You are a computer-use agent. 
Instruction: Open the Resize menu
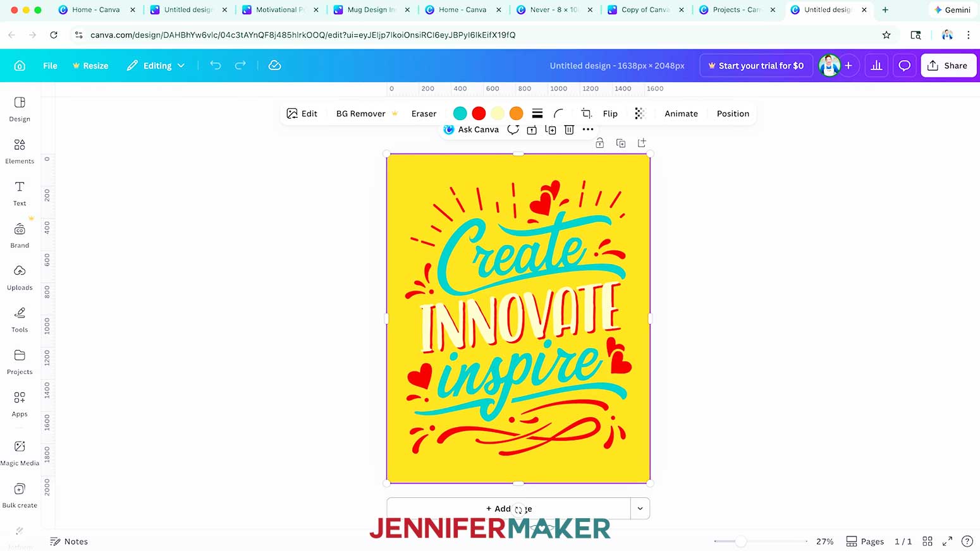point(90,66)
